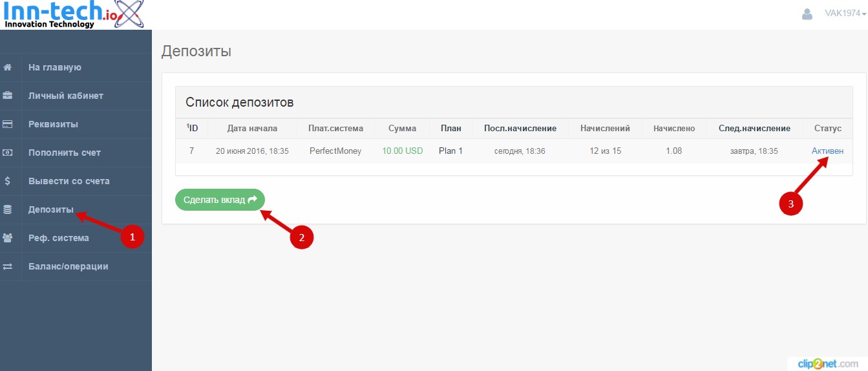Click the user avatar icon at top right
868x371 pixels.
coord(807,14)
